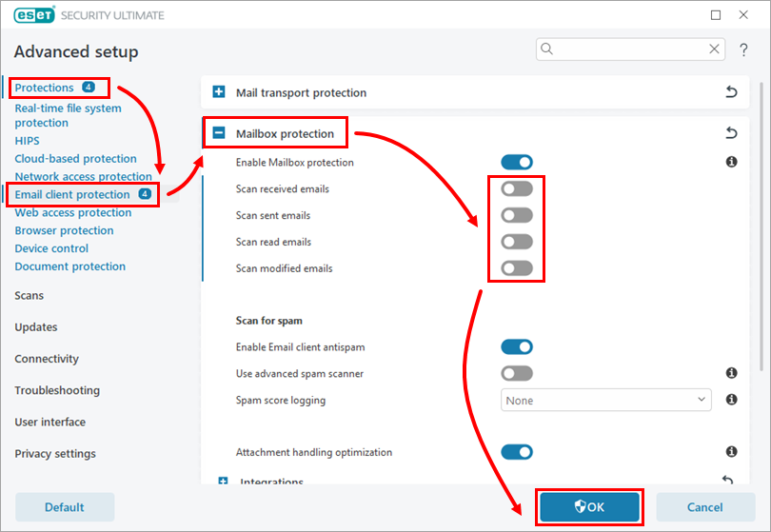Click the revert arrow for Mailbox protection
The width and height of the screenshot is (771, 532).
(731, 134)
